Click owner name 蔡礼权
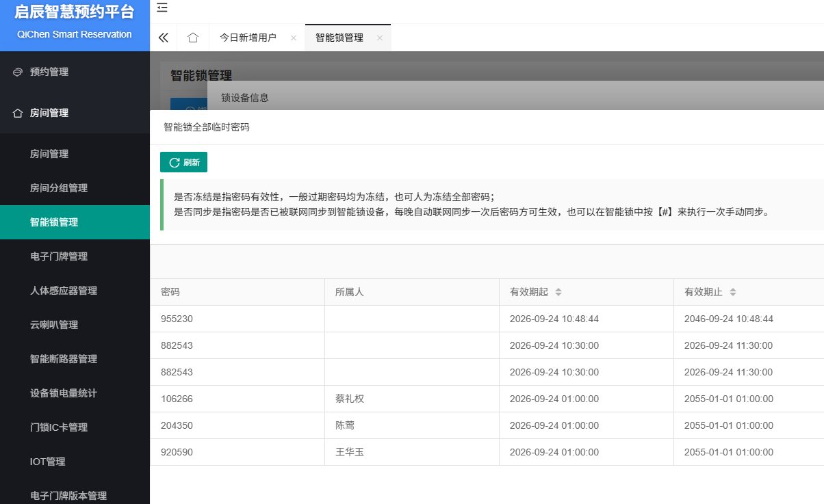The image size is (824, 504). point(350,399)
